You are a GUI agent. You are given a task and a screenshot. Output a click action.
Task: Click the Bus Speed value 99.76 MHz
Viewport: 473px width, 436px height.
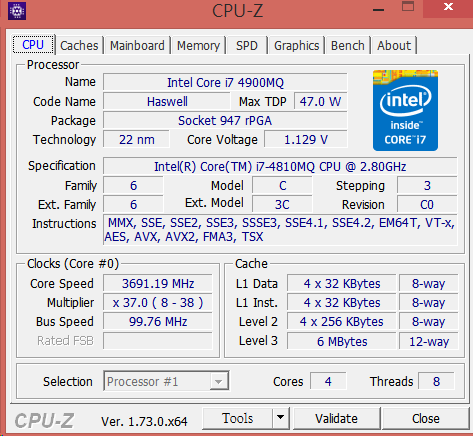point(158,322)
